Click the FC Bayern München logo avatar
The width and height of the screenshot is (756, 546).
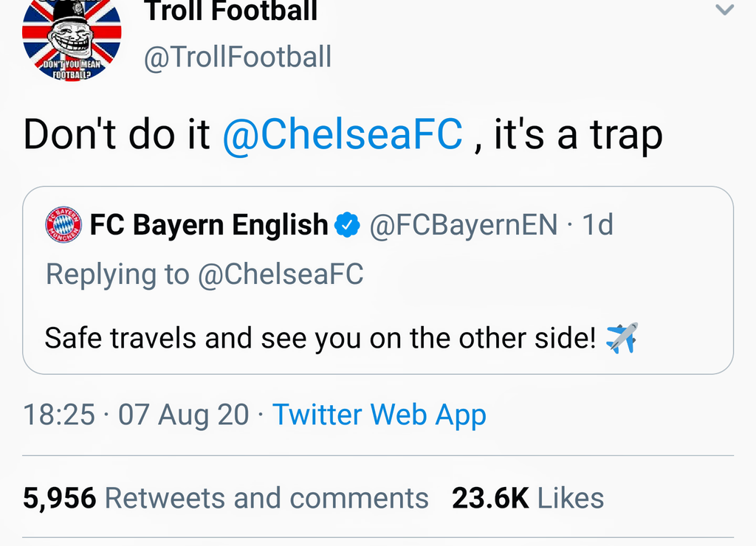[63, 225]
